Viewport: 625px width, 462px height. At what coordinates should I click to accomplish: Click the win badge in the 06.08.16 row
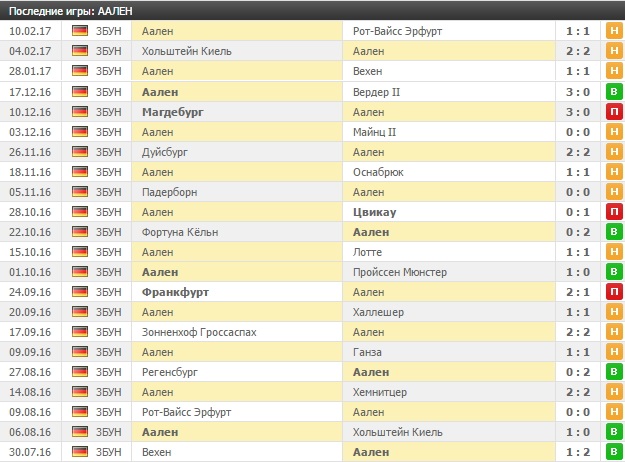pos(614,432)
